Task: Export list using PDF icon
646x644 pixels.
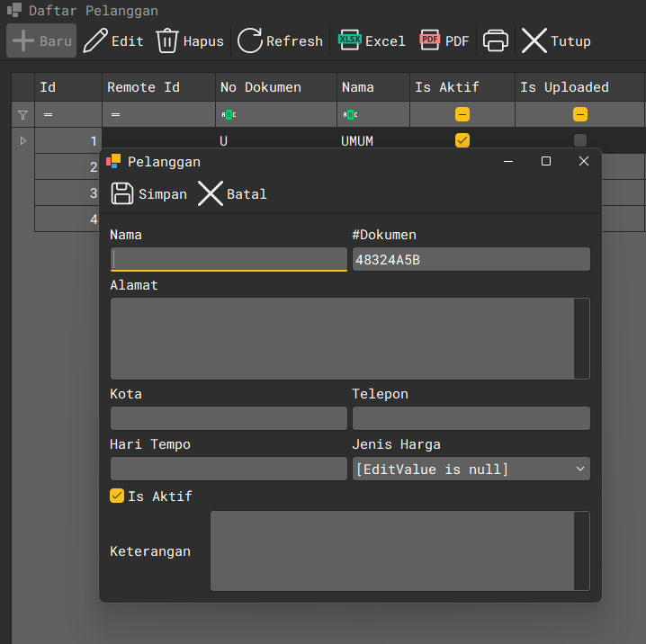Action: 430,40
